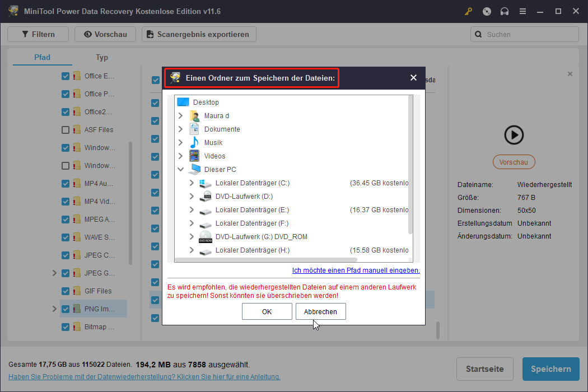Image resolution: width=588 pixels, height=392 pixels.
Task: Uncheck the GIF Files checkbox
Action: pyautogui.click(x=66, y=291)
